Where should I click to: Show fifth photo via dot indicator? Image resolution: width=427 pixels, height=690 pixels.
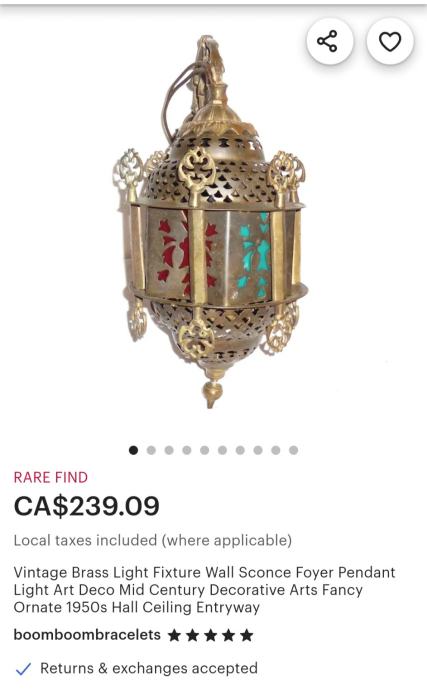(x=205, y=450)
